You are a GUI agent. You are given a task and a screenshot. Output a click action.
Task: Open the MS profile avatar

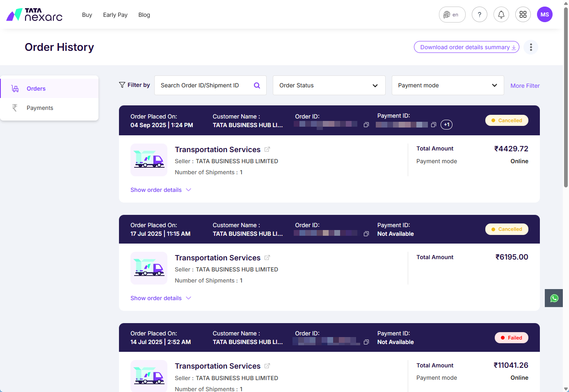point(545,15)
